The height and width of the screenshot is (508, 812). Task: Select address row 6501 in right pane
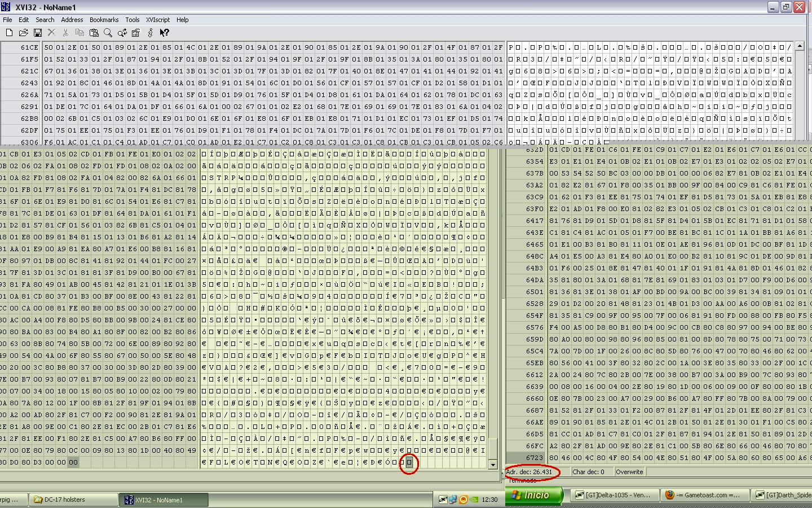527,292
